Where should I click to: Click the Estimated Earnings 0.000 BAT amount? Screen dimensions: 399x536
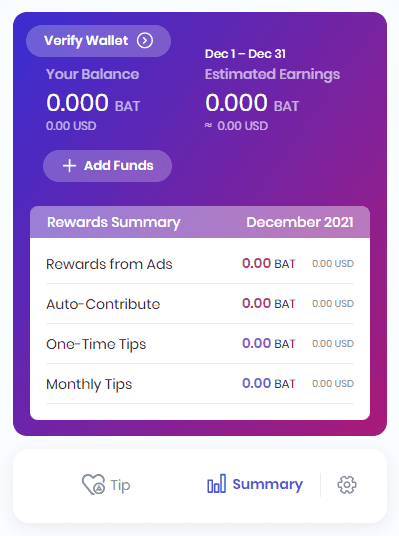click(252, 103)
